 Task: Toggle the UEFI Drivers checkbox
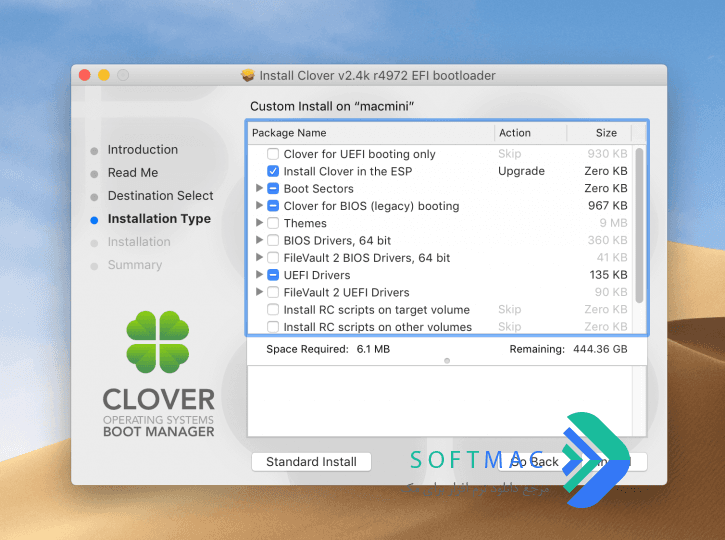tap(273, 275)
